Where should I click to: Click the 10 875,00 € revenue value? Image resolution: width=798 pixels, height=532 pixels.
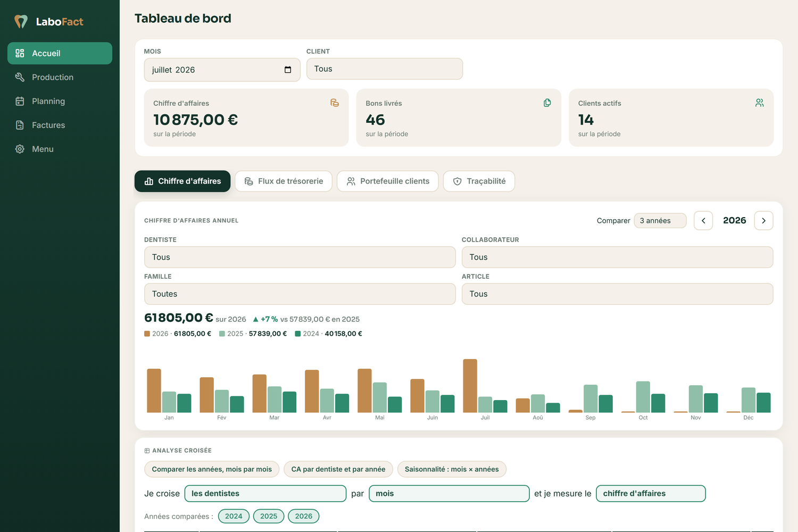pyautogui.click(x=195, y=120)
